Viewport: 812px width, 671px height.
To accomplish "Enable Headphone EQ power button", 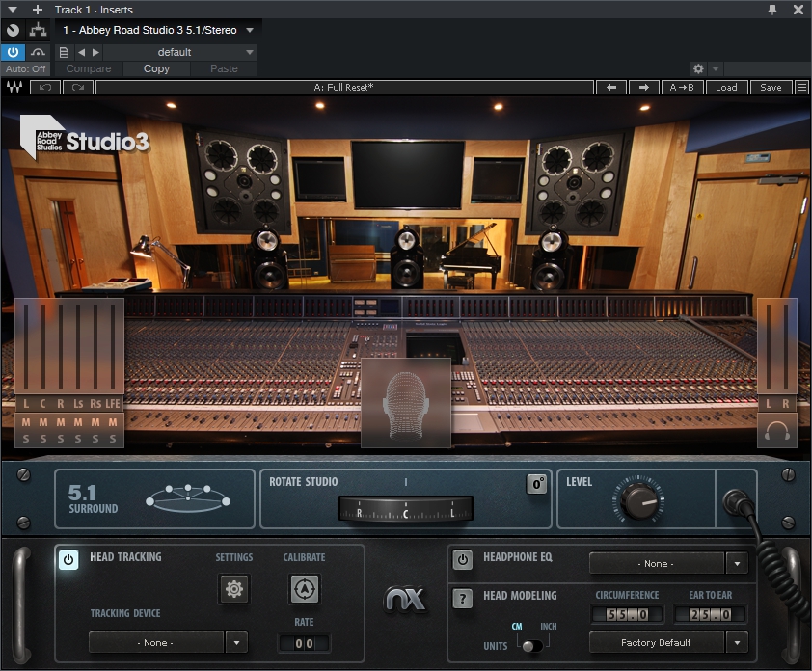I will pyautogui.click(x=463, y=559).
